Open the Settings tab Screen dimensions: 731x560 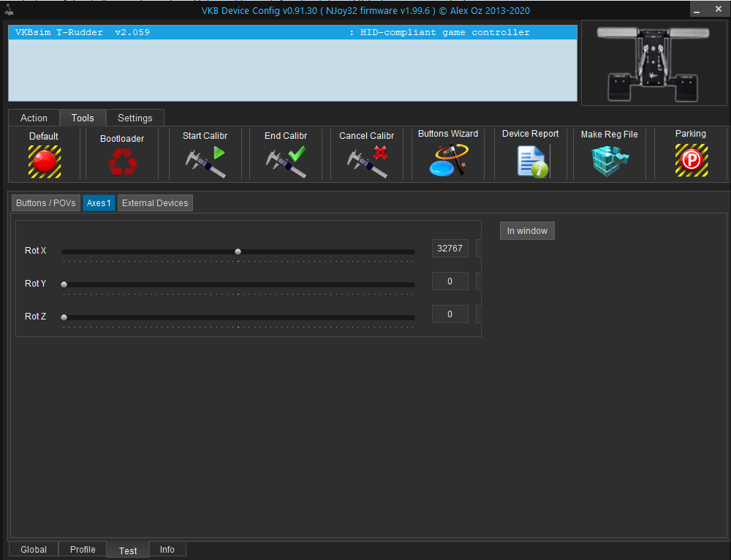coord(135,118)
